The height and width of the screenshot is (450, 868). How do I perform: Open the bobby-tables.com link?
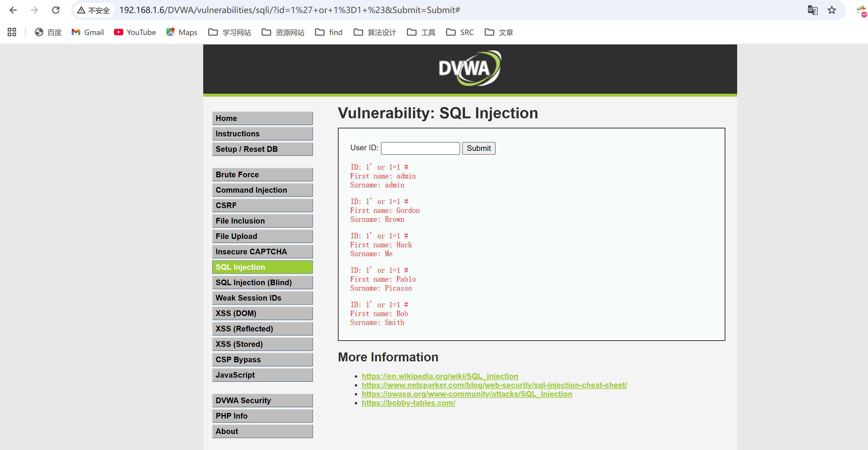tap(408, 403)
